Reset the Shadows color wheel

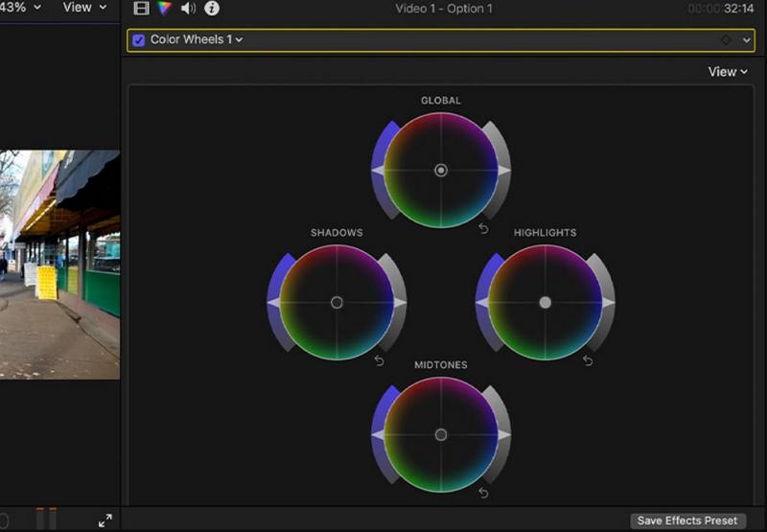coord(379,360)
